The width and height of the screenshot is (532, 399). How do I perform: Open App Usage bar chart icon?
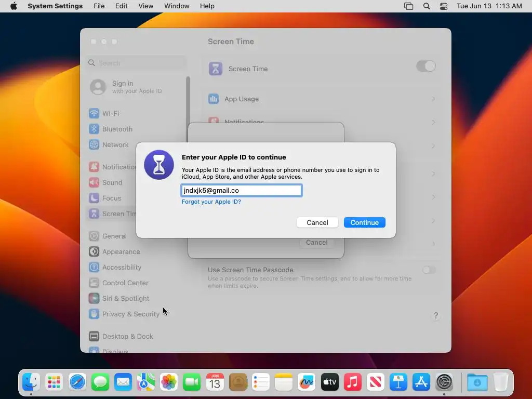click(214, 99)
